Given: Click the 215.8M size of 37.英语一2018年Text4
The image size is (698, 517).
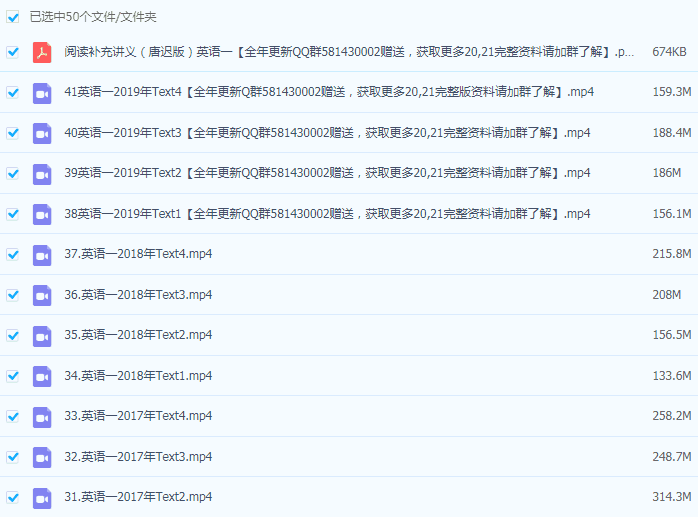Looking at the screenshot, I should pyautogui.click(x=671, y=255).
